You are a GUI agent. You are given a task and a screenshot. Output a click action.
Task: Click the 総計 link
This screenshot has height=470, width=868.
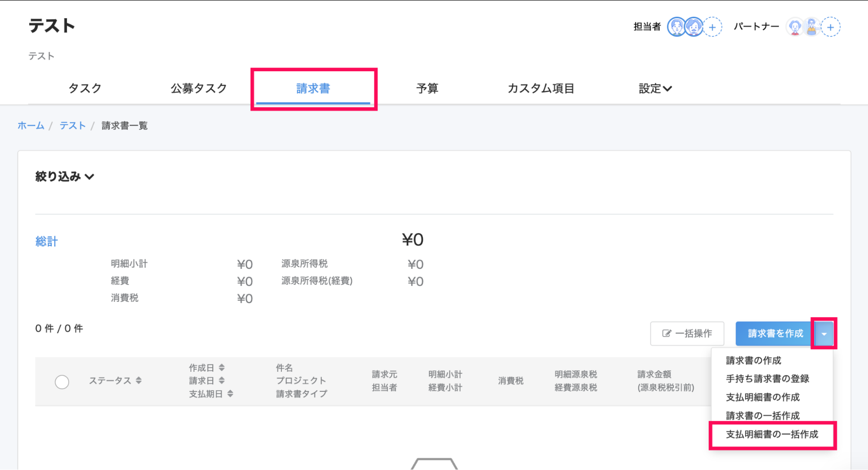click(x=46, y=242)
